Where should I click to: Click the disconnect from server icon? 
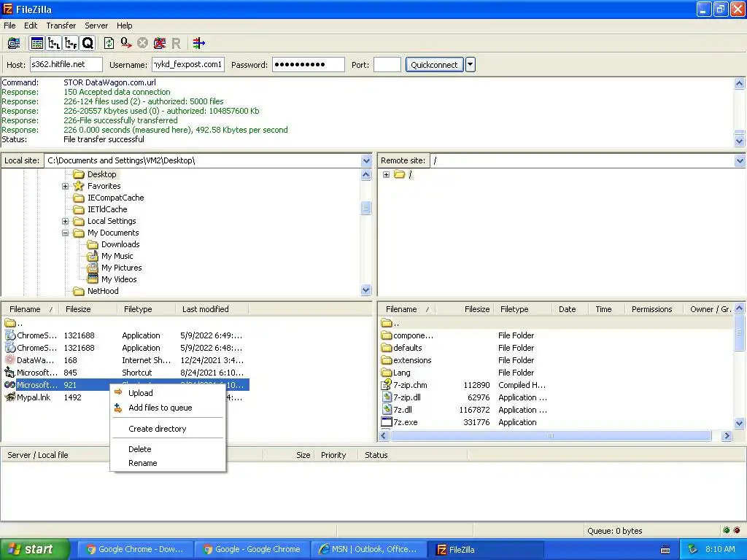(160, 43)
